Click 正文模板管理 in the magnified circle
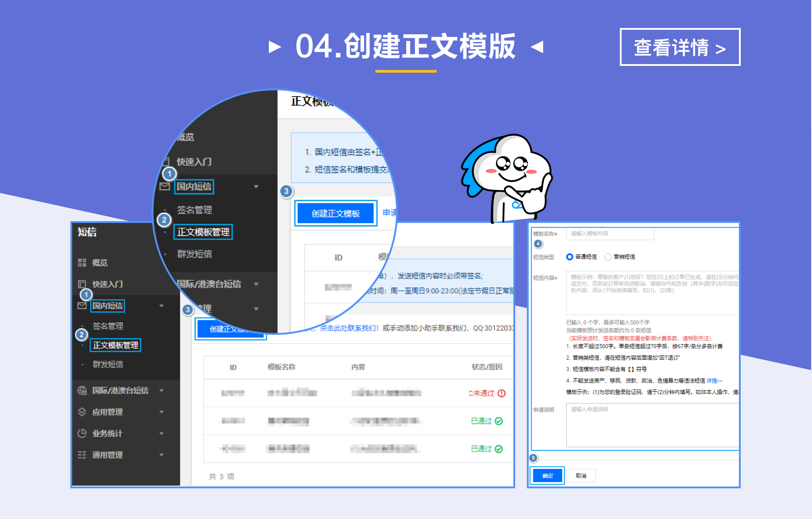This screenshot has width=812, height=519. 203,232
